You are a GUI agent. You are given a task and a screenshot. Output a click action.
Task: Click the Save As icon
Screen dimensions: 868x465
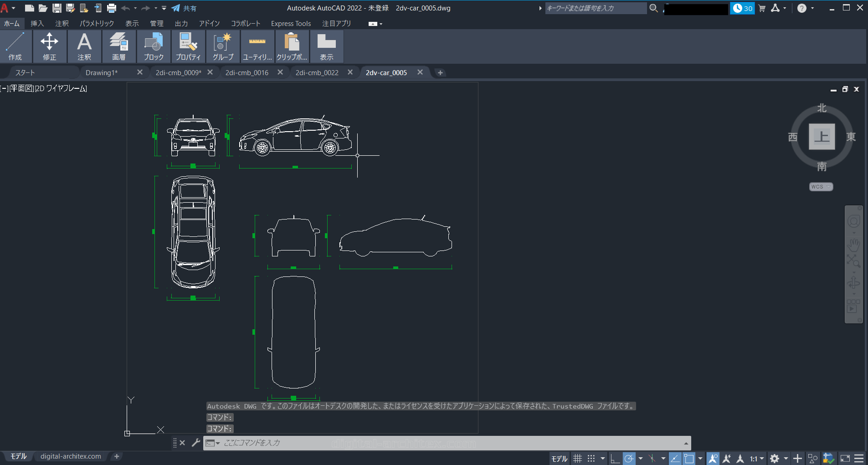(70, 8)
